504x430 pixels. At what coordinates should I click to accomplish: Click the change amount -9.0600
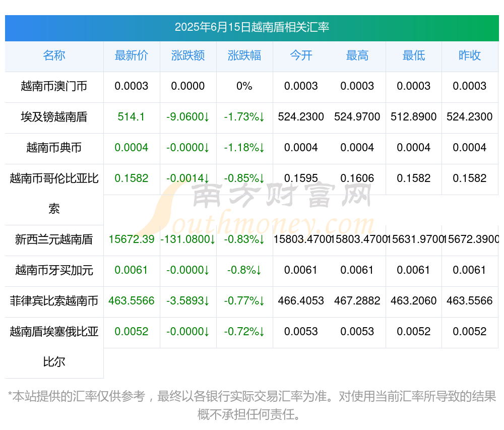click(188, 116)
